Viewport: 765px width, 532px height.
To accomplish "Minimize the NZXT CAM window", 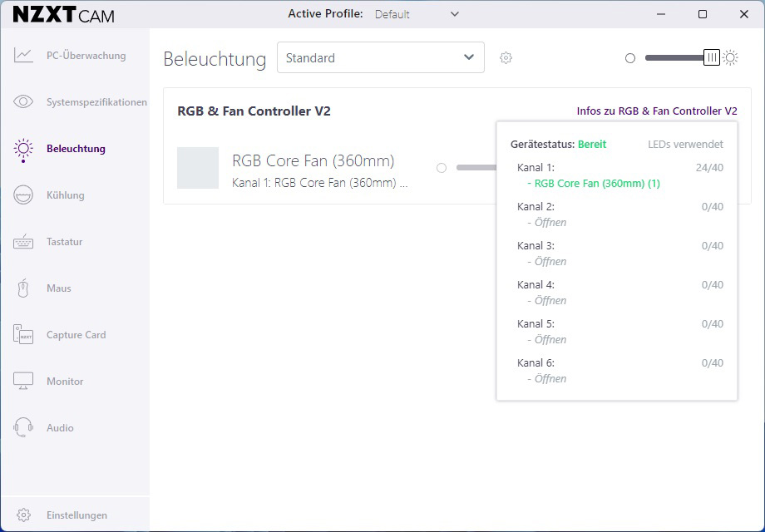I will point(660,14).
